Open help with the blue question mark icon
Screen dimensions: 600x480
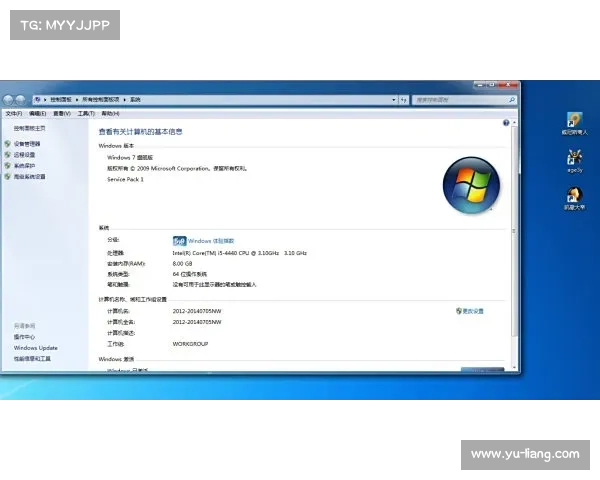coord(506,122)
